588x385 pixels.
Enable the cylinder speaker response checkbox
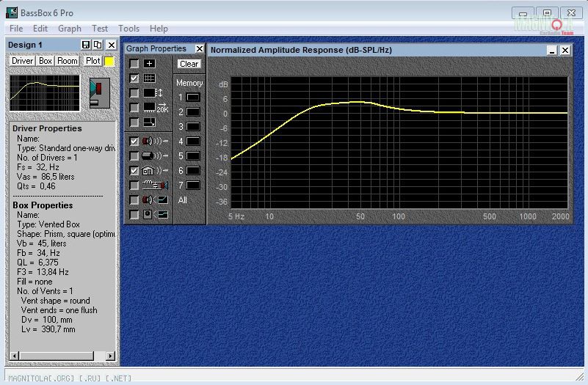coord(134,155)
